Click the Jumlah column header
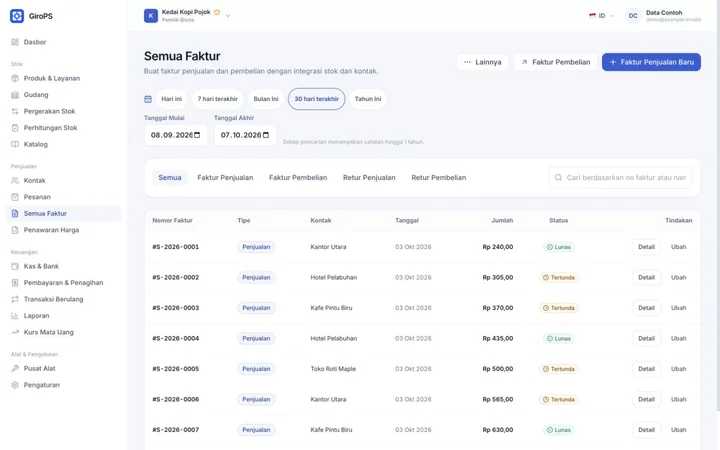Image resolution: width=720 pixels, height=450 pixels. (502, 221)
